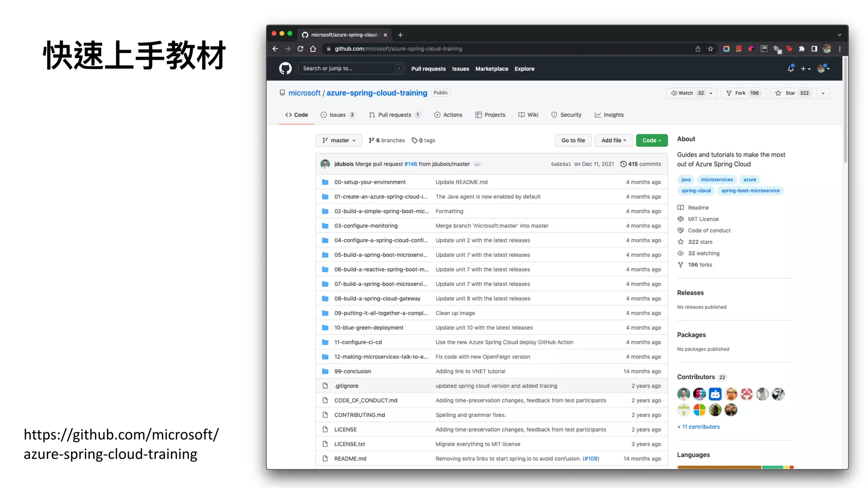Expand the Star lists dropdown arrow
The image size is (868, 488).
coord(823,93)
